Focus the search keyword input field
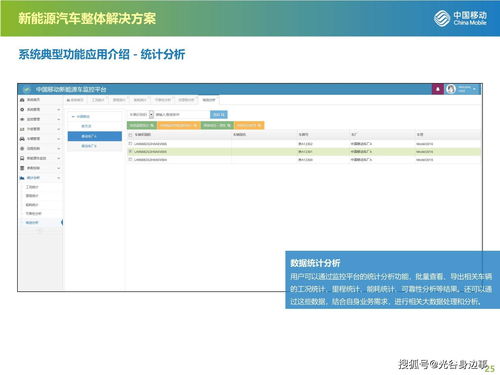 click(182, 114)
